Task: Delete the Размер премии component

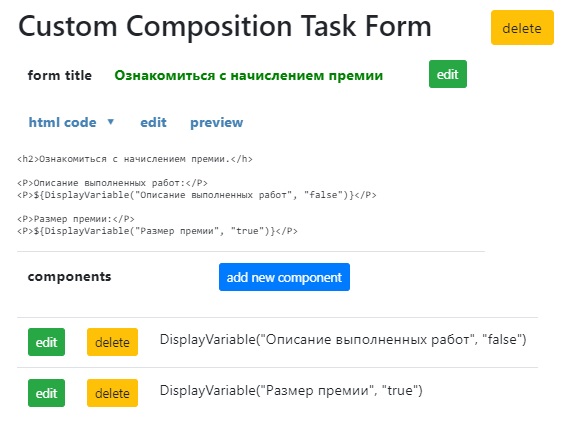Action: [112, 393]
